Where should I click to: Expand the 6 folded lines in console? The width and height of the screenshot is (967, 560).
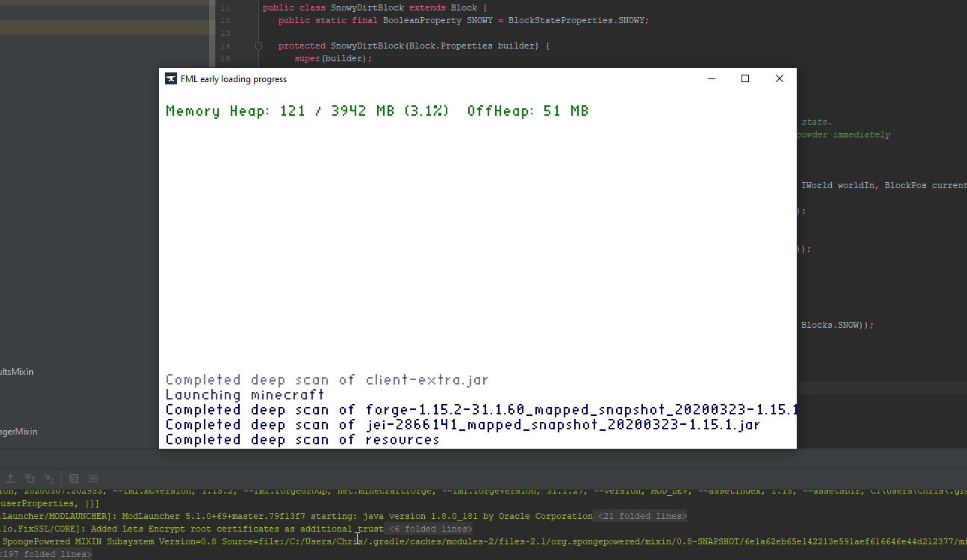click(x=429, y=529)
